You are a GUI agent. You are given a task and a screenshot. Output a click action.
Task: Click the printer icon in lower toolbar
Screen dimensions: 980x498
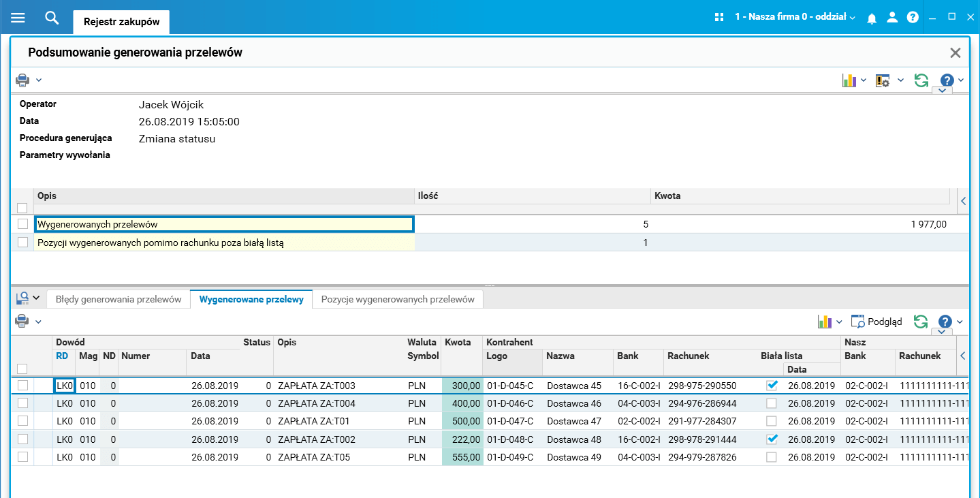click(22, 321)
